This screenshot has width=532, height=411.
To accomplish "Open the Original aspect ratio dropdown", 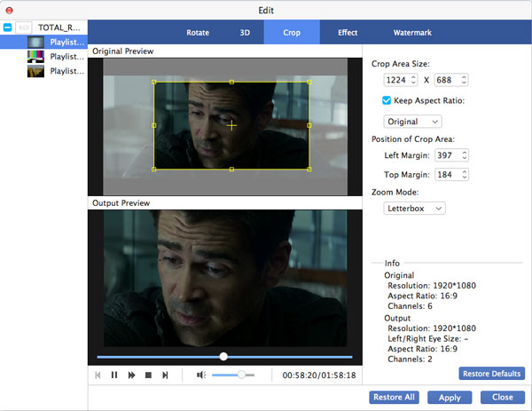I will [412, 122].
